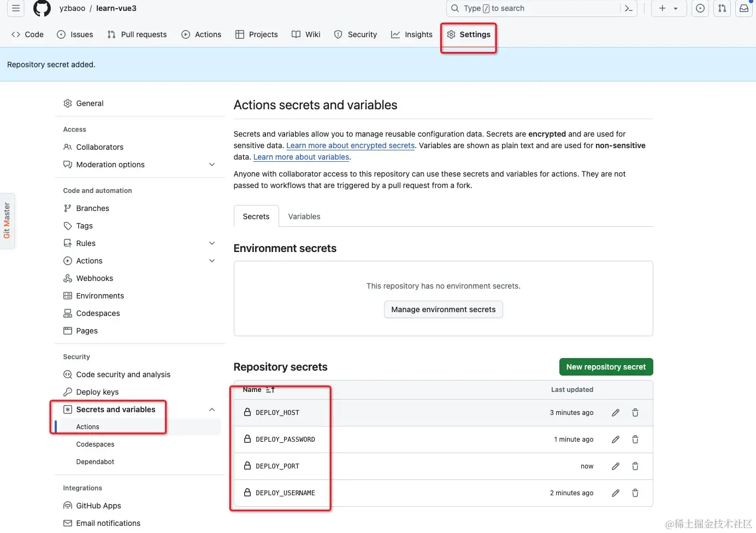Screen dimensions: 756x533
Task: Open the pull requests icon in header
Action: [x=722, y=8]
